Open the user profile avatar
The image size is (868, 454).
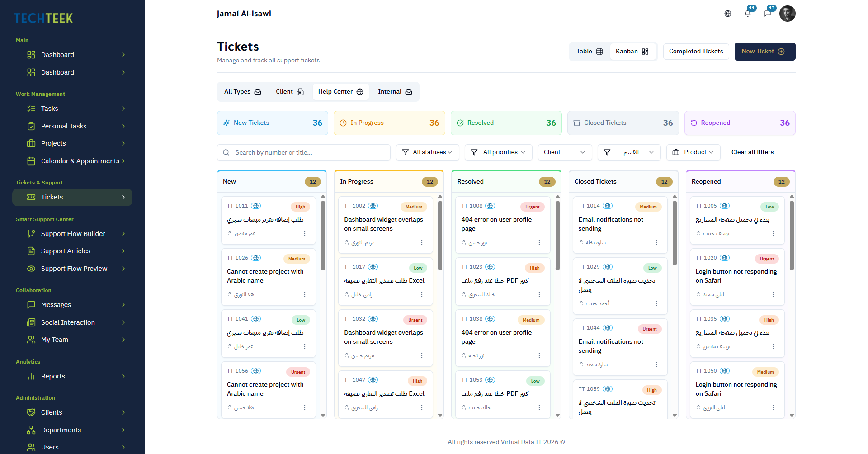(x=787, y=14)
